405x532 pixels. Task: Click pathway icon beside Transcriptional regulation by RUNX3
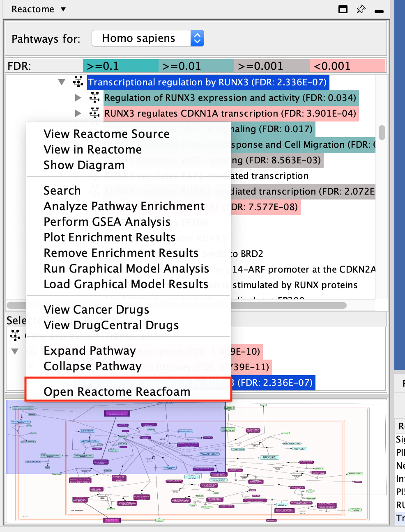(x=78, y=82)
